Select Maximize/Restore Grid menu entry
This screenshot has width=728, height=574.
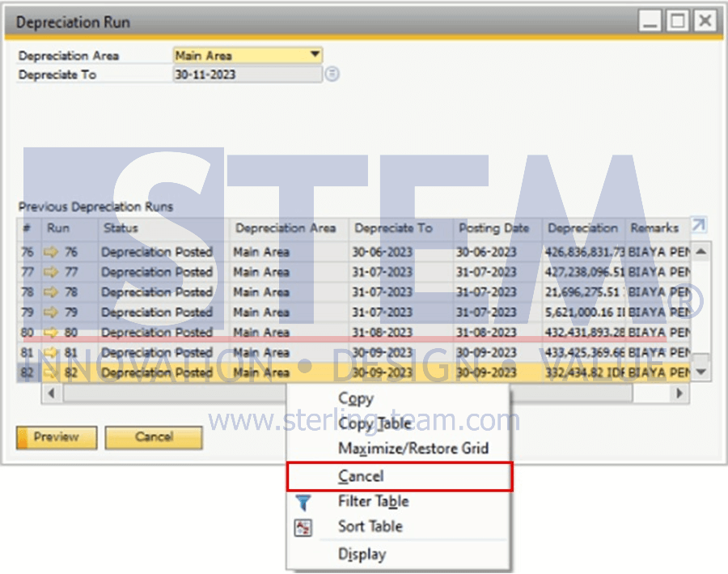pyautogui.click(x=413, y=448)
